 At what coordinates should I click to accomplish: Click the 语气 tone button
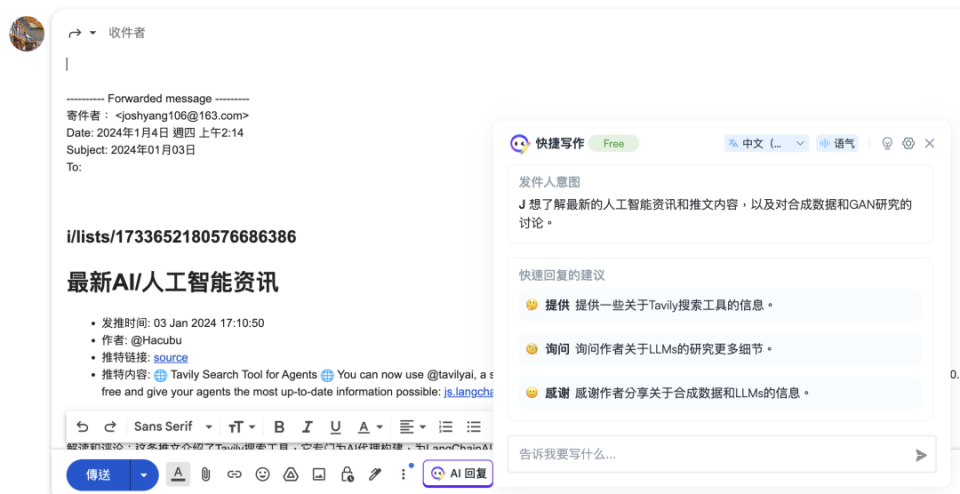(x=837, y=143)
